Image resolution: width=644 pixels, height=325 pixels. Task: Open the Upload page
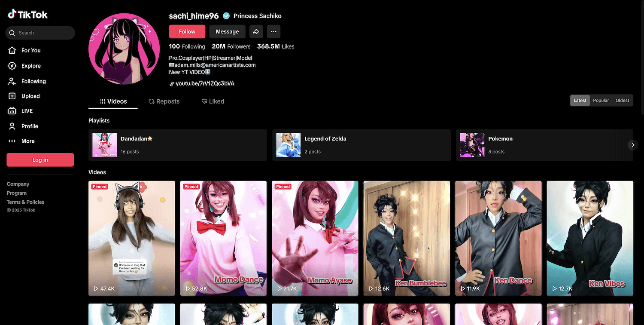[30, 96]
